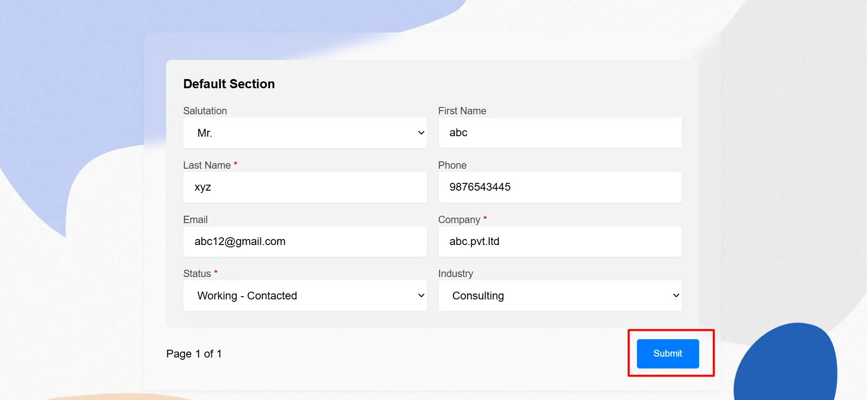Image resolution: width=868 pixels, height=400 pixels.
Task: Click the chevron arrow in Salutation field
Action: [421, 133]
